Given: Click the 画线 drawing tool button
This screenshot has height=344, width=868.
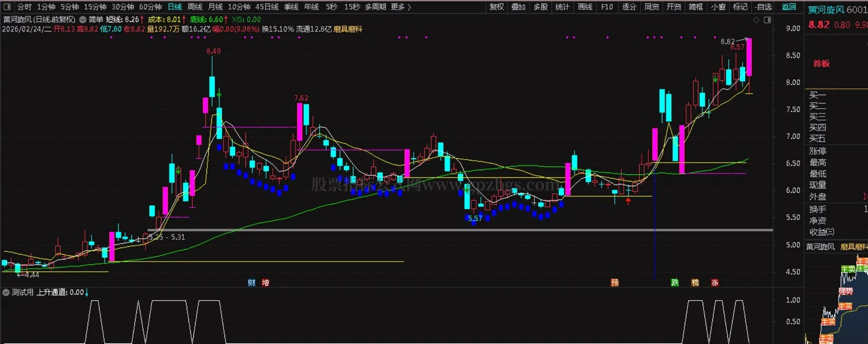Looking at the screenshot, I should (x=585, y=7).
